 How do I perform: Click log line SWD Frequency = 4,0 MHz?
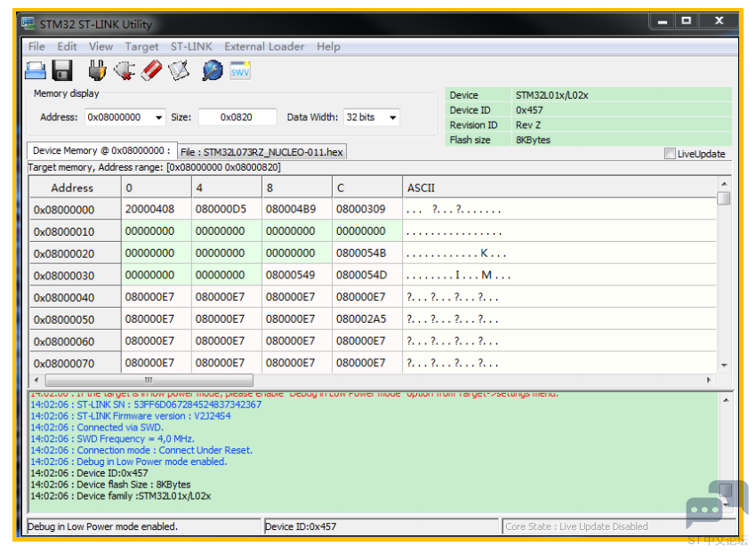pos(112,438)
